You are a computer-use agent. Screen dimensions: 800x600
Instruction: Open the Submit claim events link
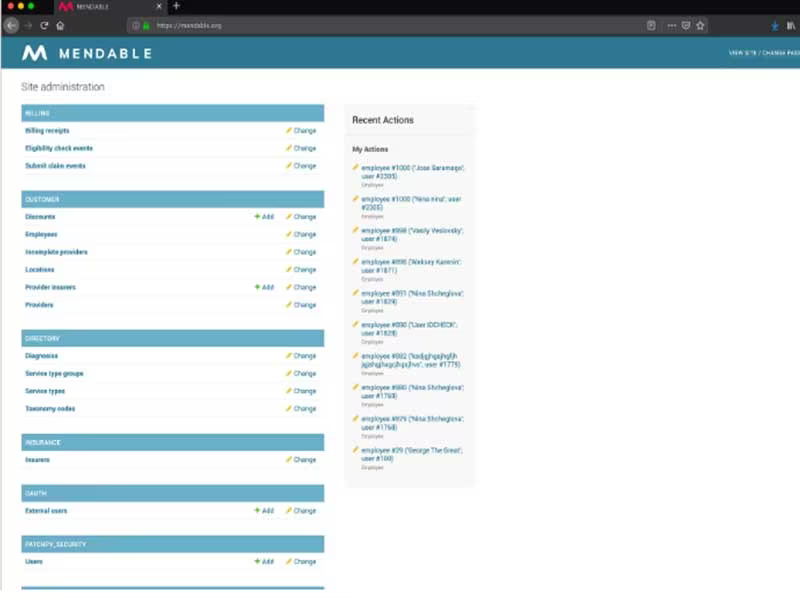[55, 166]
